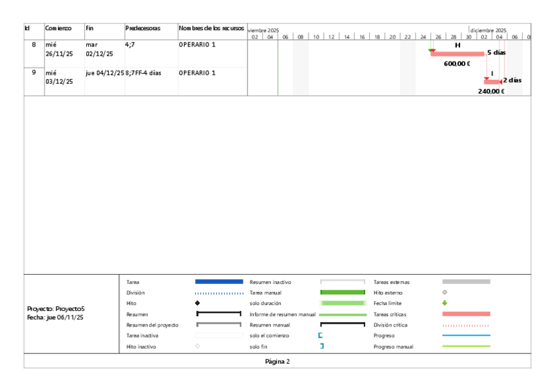Click the 'H' label above the Gantt bar
555x392 pixels.
tap(457, 45)
